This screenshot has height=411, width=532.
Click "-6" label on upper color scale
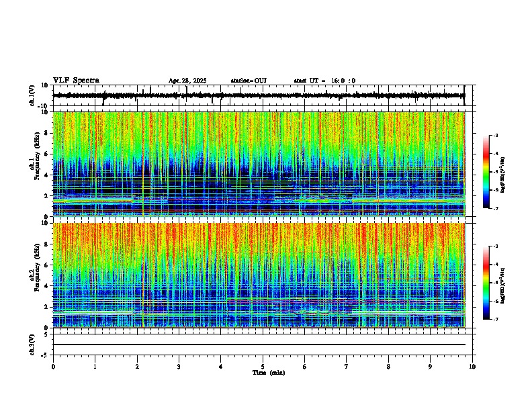(495, 190)
